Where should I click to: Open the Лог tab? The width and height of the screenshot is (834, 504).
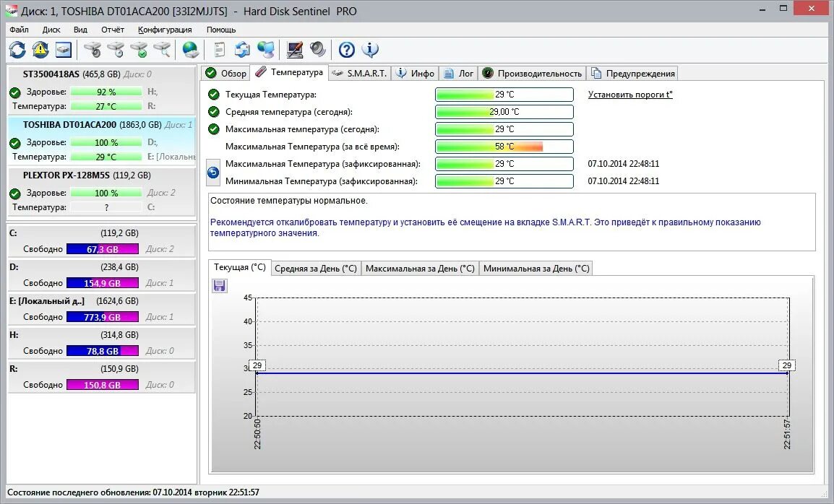[x=458, y=74]
